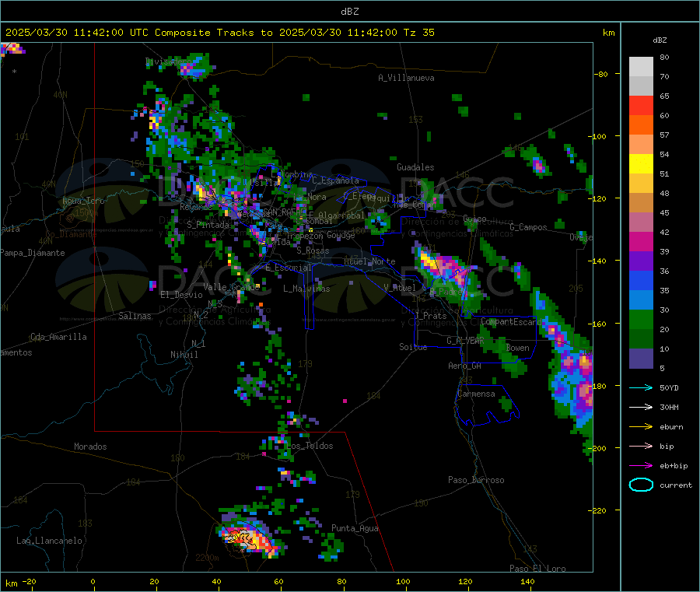Click the Salinas place label
The width and height of the screenshot is (700, 592).
tap(135, 316)
